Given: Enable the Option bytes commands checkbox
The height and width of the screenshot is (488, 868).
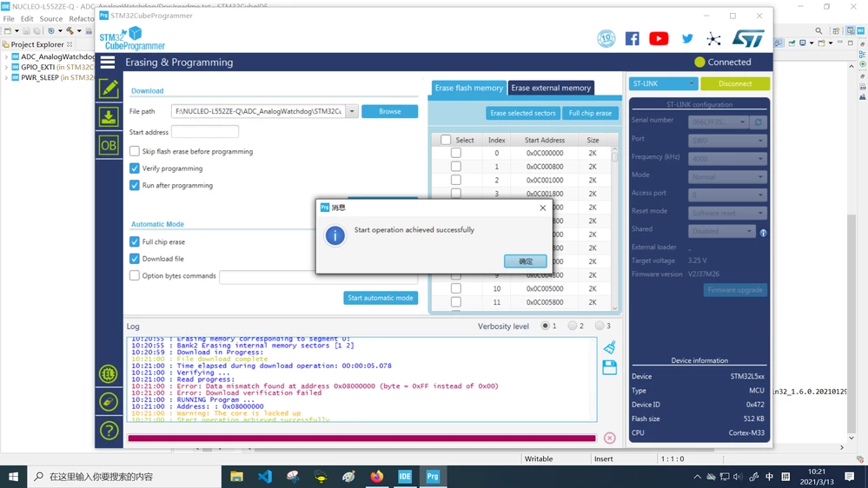Looking at the screenshot, I should [x=135, y=275].
